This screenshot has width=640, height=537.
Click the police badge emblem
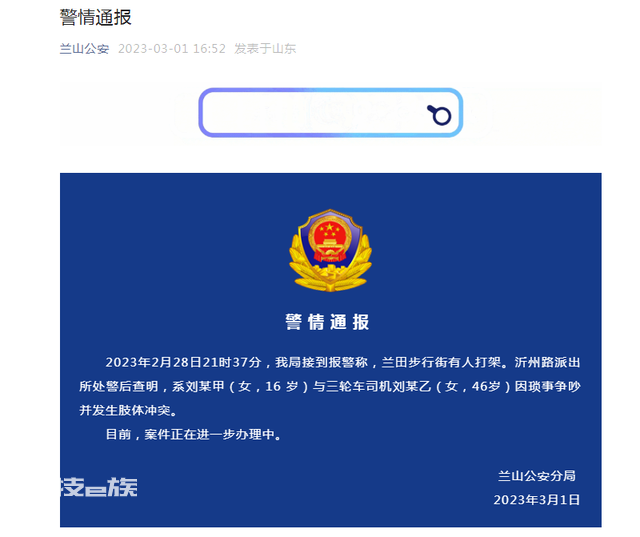tap(330, 250)
